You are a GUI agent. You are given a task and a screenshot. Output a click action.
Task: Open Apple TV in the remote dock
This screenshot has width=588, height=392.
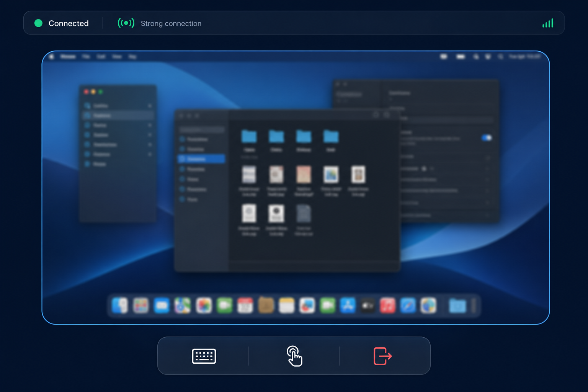pyautogui.click(x=368, y=305)
